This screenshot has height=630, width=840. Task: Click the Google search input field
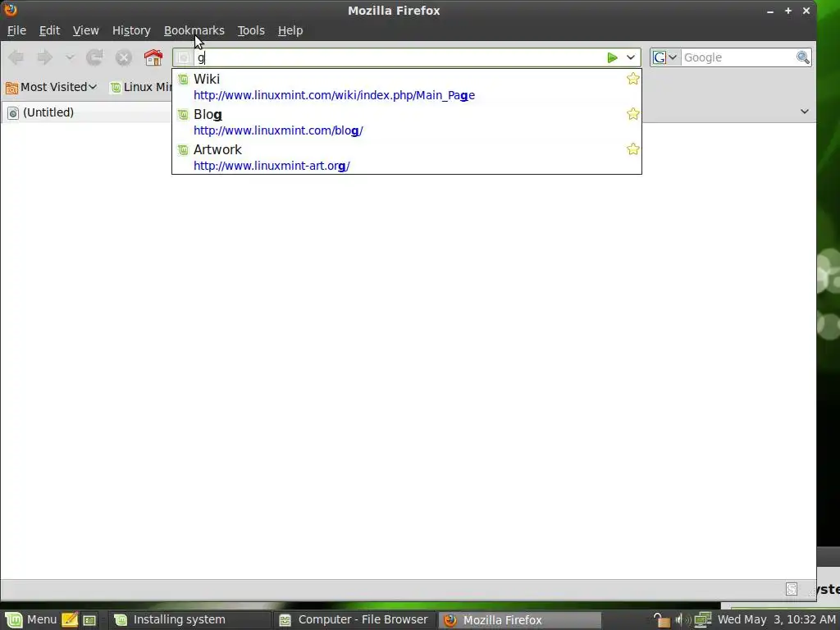tap(739, 57)
